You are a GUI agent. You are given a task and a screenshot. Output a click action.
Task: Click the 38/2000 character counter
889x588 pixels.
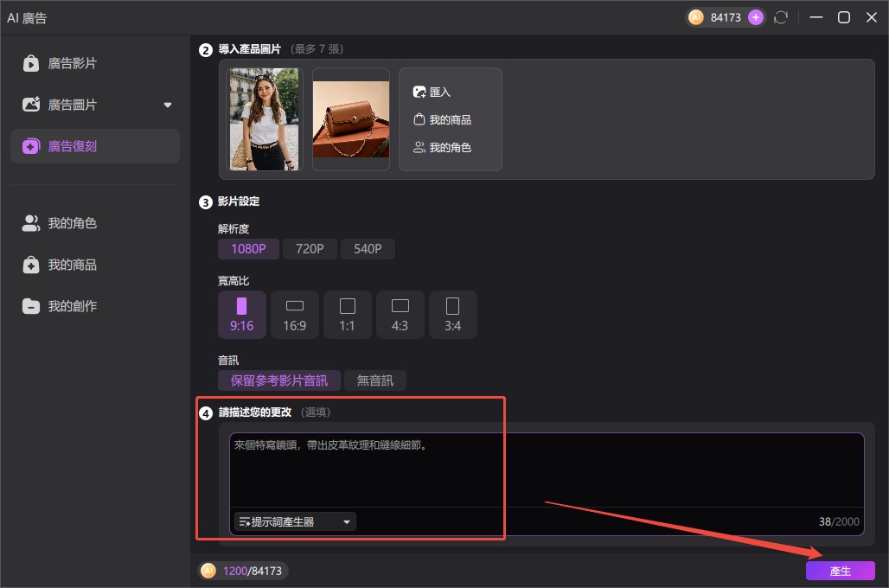click(839, 521)
